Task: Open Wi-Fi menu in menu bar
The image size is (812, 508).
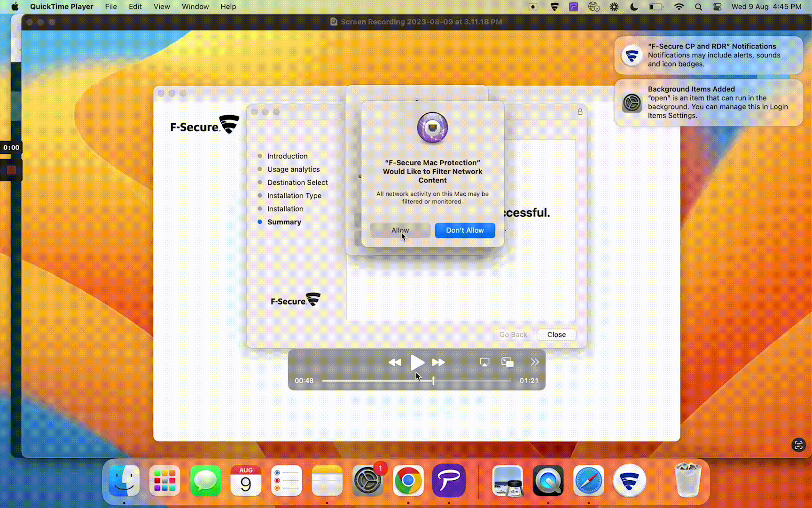Action: tap(679, 7)
